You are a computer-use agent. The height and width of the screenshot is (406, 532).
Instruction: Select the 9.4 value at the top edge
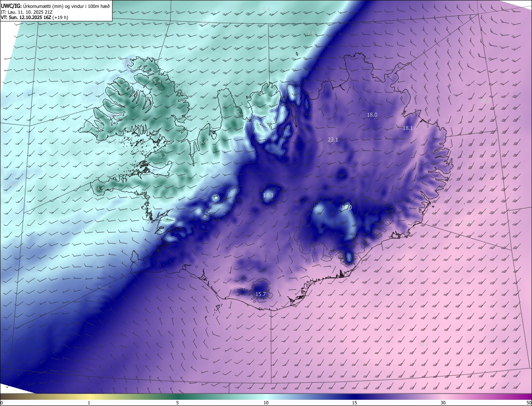[x=266, y=9]
